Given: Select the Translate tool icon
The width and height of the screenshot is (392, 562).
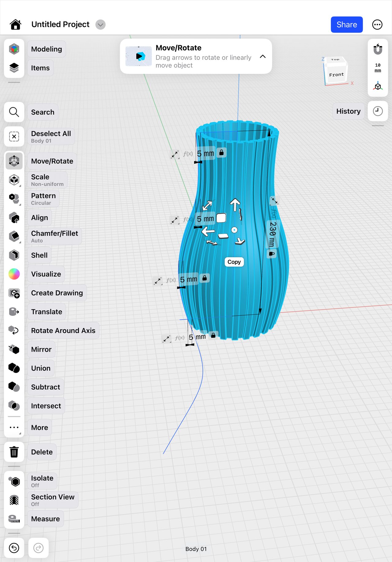Looking at the screenshot, I should (x=14, y=312).
